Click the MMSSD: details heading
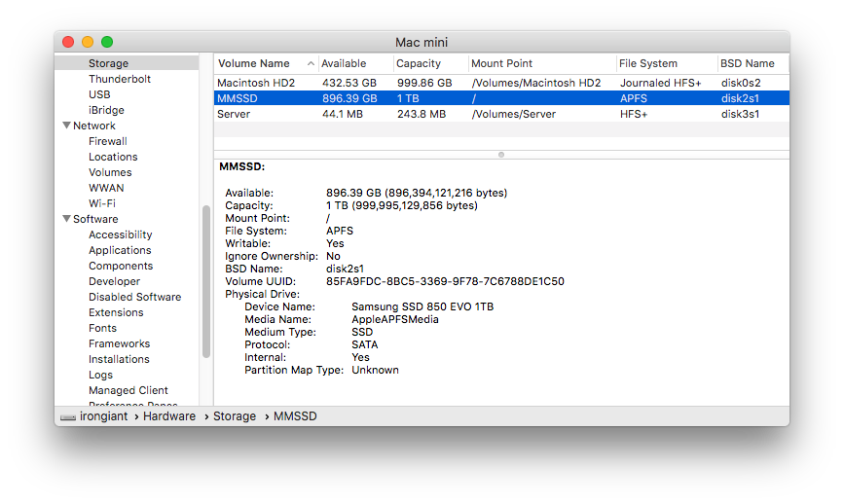 (x=242, y=166)
